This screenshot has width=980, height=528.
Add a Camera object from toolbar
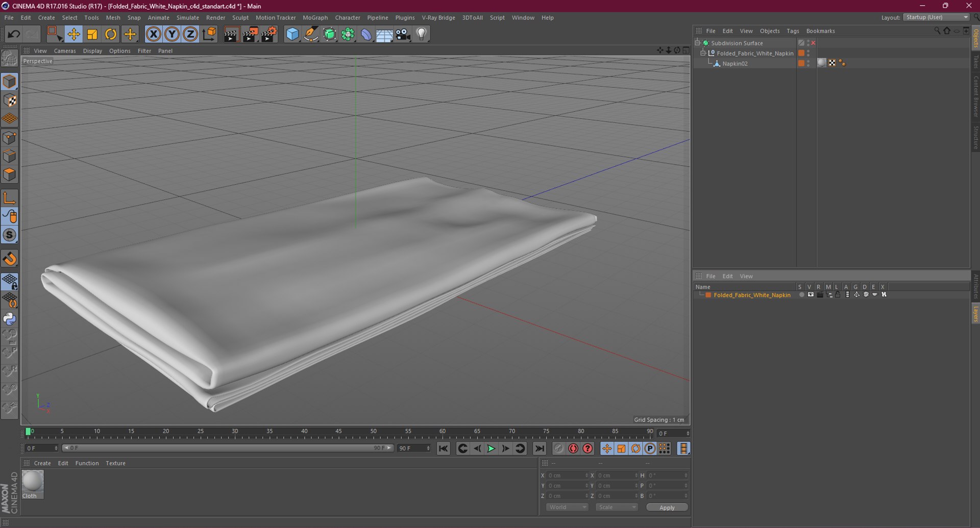[x=403, y=34]
